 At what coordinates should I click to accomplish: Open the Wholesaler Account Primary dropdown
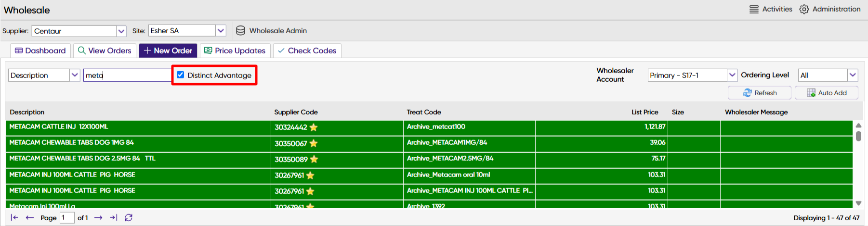point(732,75)
